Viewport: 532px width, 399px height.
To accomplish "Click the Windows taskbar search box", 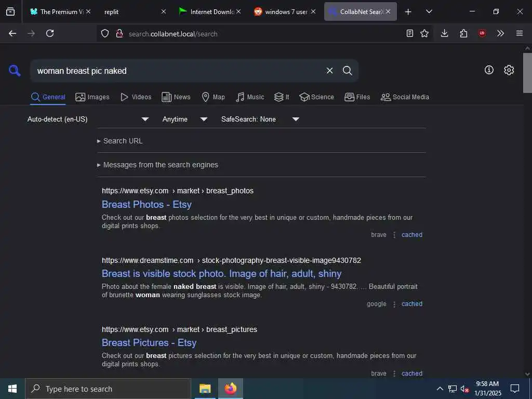I will [x=108, y=389].
